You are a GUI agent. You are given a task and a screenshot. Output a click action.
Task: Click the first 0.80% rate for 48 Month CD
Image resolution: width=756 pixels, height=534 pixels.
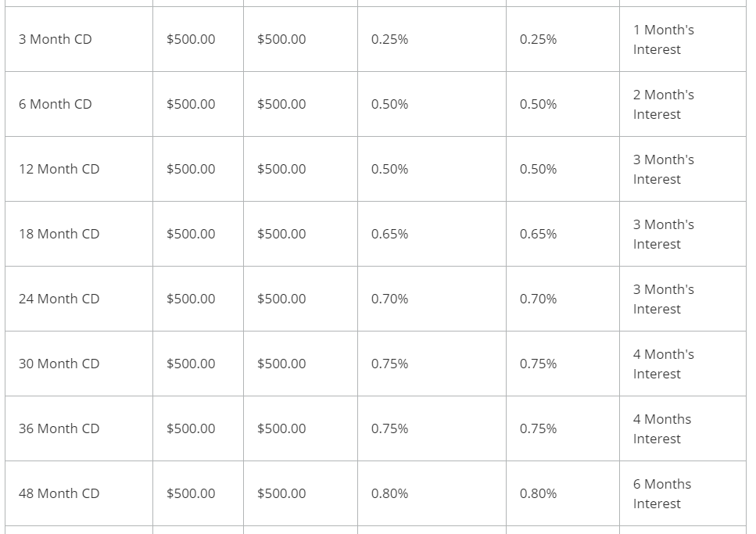pos(389,493)
